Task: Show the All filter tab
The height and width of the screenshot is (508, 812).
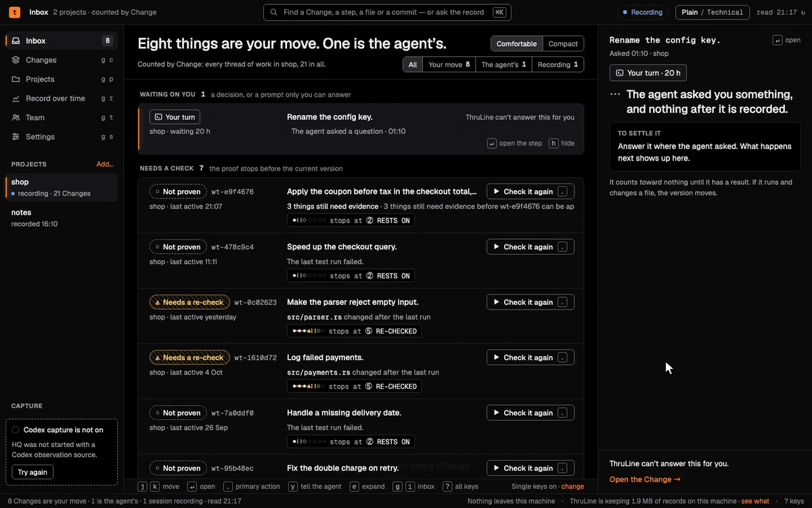Action: click(x=413, y=64)
